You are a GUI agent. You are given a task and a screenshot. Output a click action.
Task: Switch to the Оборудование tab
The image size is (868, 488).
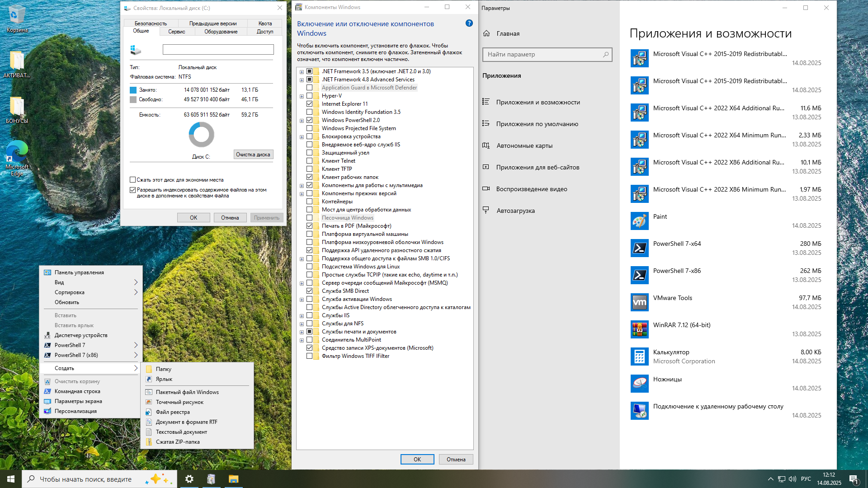pos(221,32)
